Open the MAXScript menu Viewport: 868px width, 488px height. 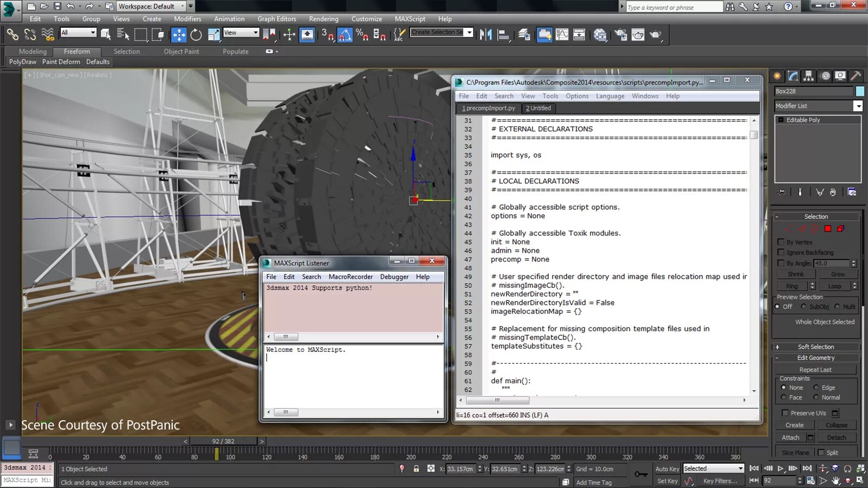410,19
